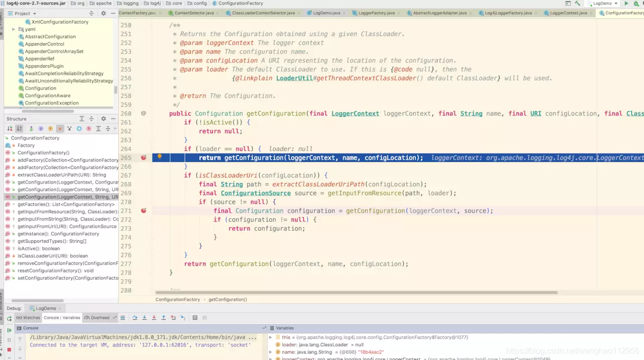Open Project panel settings gear
Viewport: 644px width, 360px height.
click(104, 13)
